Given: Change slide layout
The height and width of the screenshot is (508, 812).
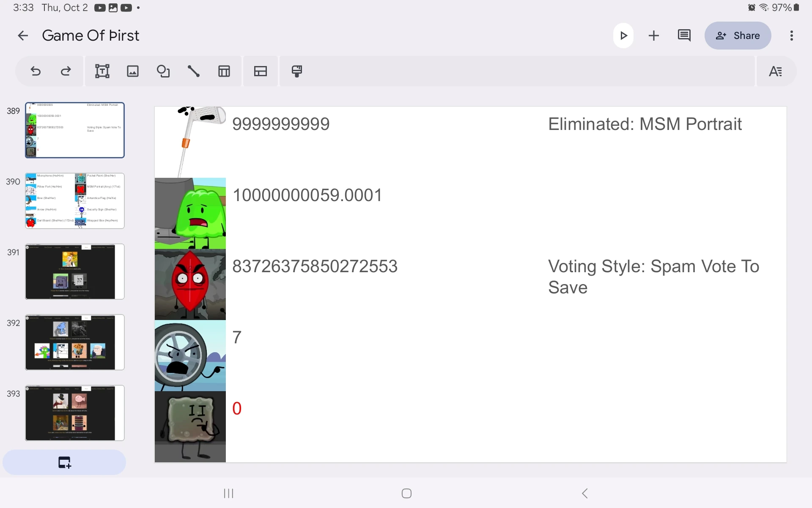Looking at the screenshot, I should 261,71.
